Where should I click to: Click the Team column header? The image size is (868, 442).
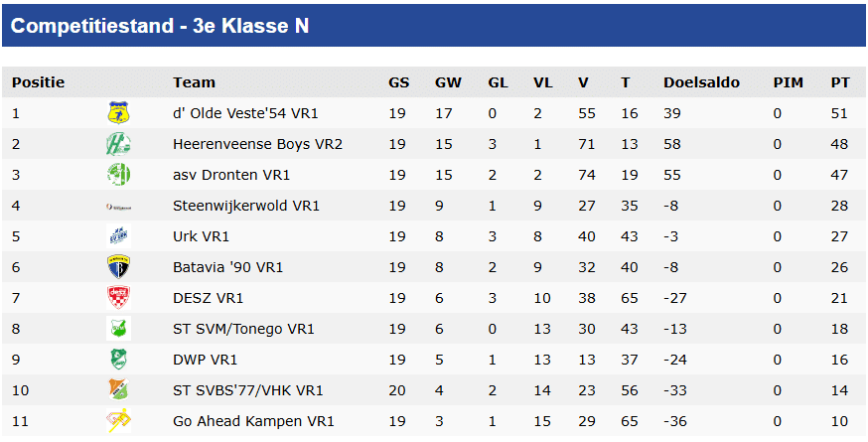(x=194, y=82)
